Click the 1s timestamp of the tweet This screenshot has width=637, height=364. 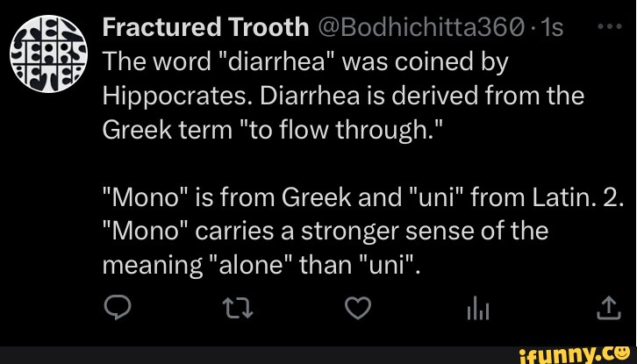(553, 29)
